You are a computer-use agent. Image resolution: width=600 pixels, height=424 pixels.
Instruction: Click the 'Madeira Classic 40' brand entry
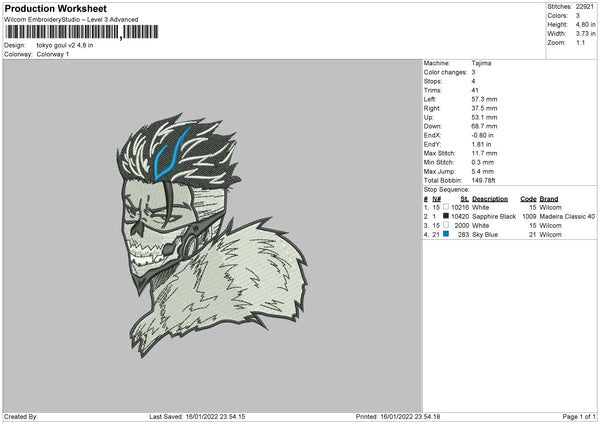coord(567,217)
